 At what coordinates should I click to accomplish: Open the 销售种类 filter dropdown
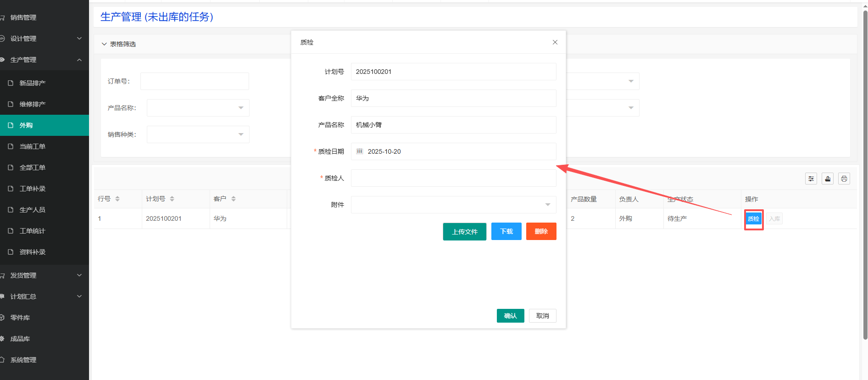[198, 134]
